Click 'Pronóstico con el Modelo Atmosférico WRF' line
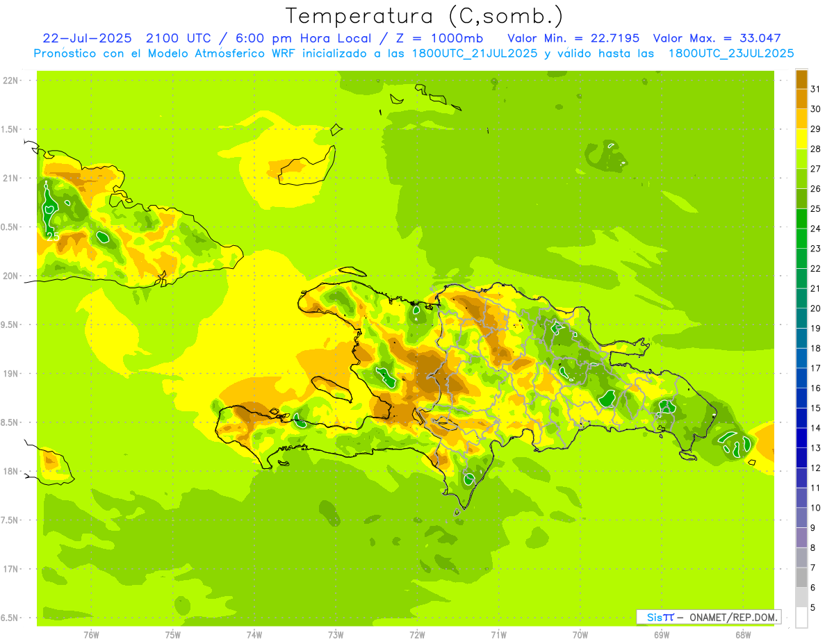 pos(414,53)
